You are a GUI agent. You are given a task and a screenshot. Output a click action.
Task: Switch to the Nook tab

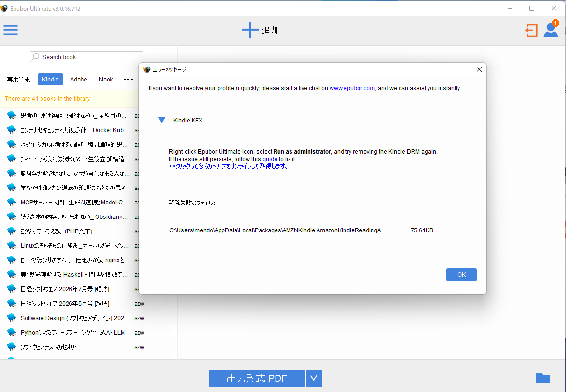point(106,80)
